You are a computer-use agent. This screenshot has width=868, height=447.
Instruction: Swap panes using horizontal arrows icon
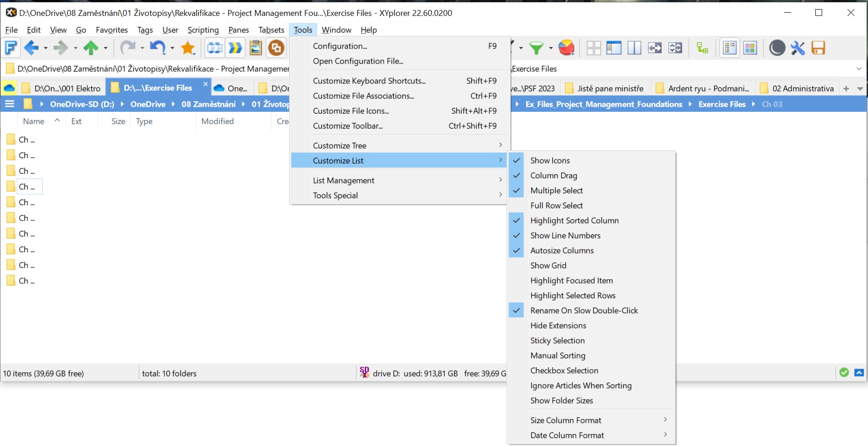[655, 48]
